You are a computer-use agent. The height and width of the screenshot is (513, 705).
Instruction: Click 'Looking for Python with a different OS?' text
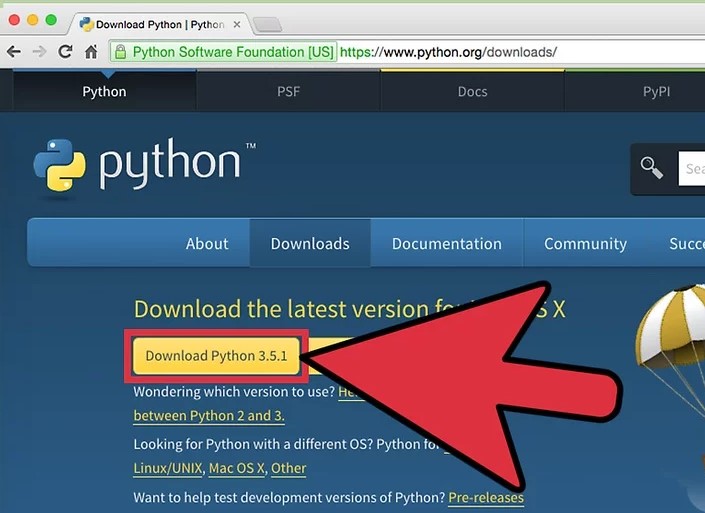pos(253,444)
